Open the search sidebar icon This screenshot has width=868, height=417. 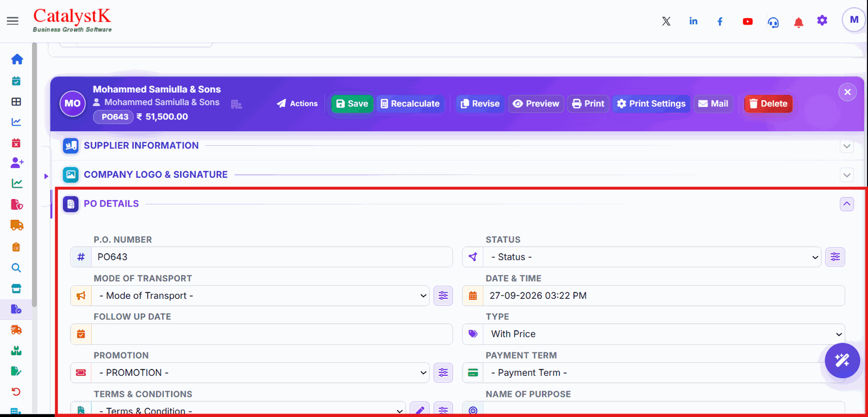click(16, 268)
